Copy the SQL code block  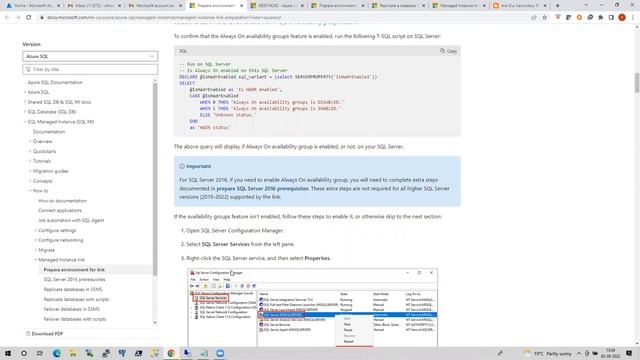tap(449, 51)
